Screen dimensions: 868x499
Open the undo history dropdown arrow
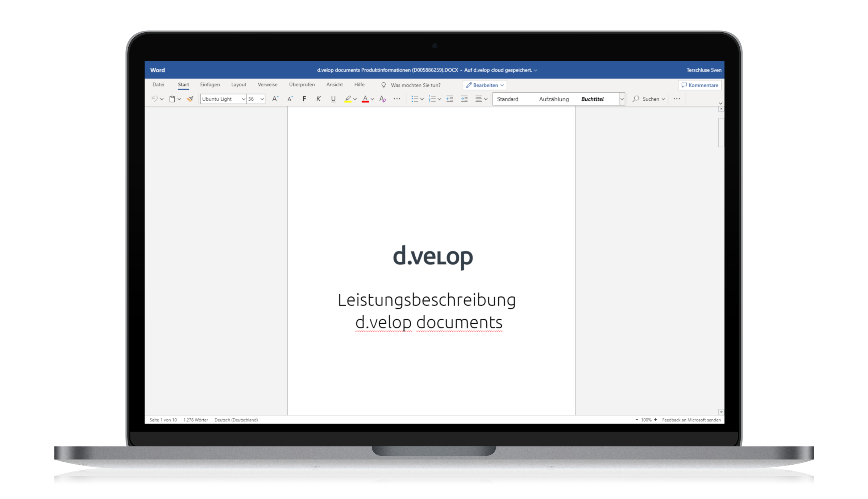tap(162, 99)
